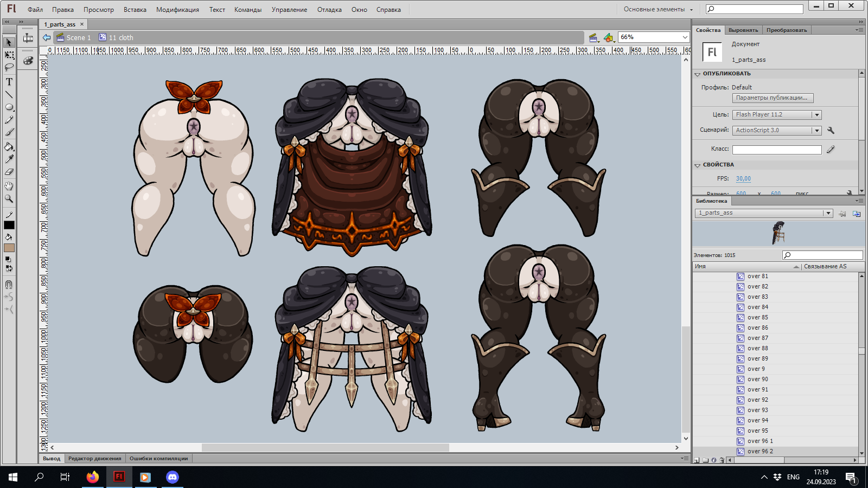This screenshot has height=488, width=868.
Task: Switch to the Выровнять tab
Action: pyautogui.click(x=743, y=30)
